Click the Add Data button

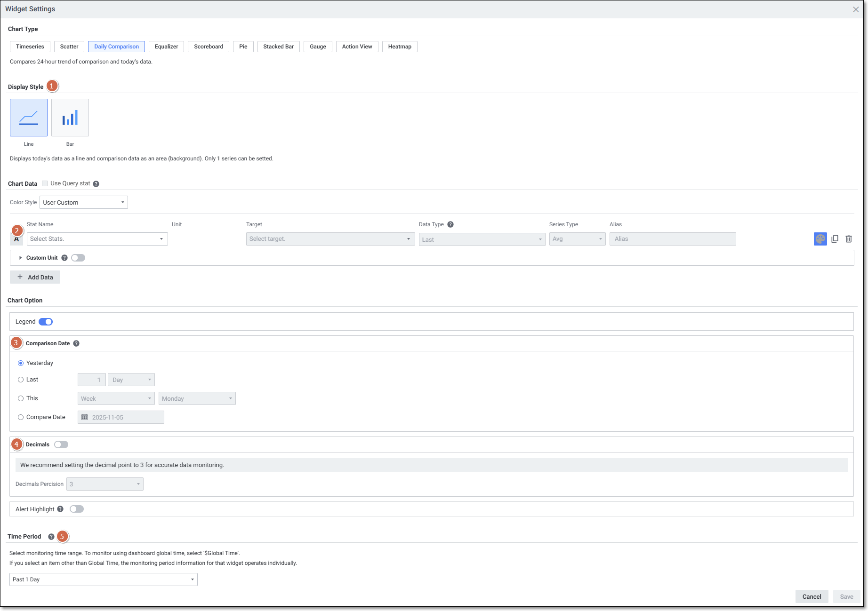pos(35,277)
